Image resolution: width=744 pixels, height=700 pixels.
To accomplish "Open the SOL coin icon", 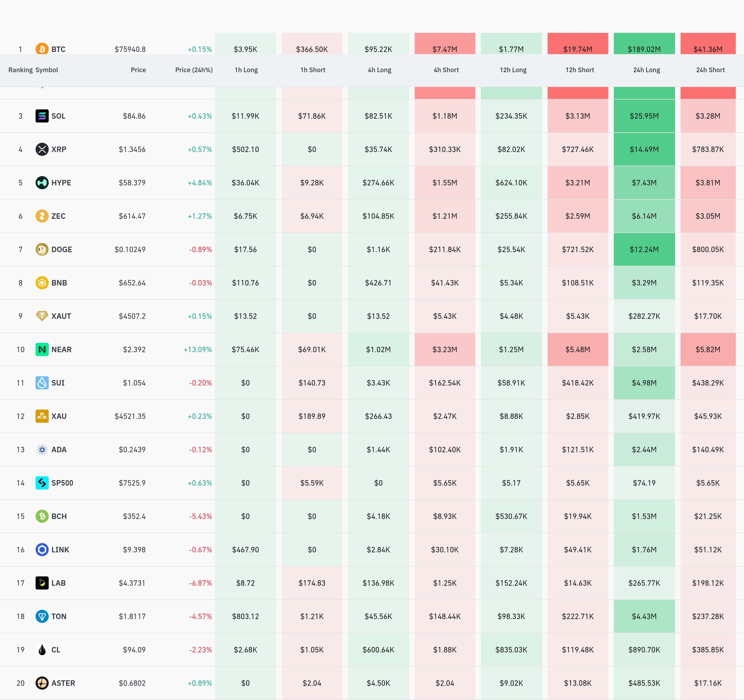I will pyautogui.click(x=42, y=116).
